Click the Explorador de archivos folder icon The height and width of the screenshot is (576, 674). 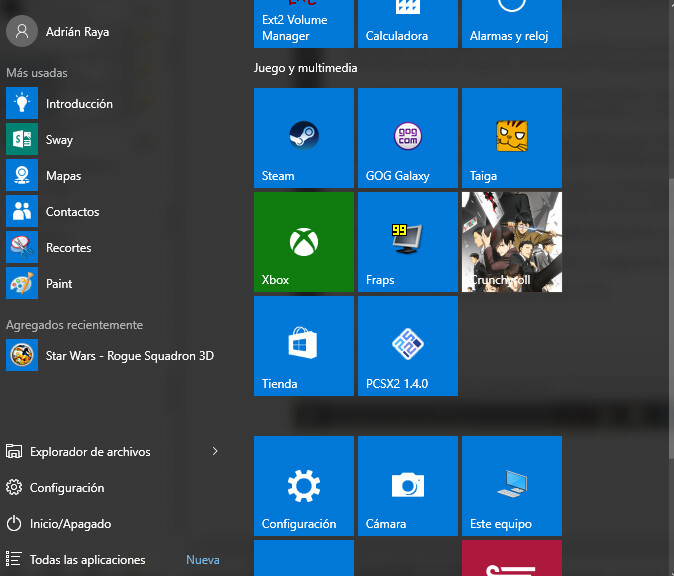[x=14, y=451]
